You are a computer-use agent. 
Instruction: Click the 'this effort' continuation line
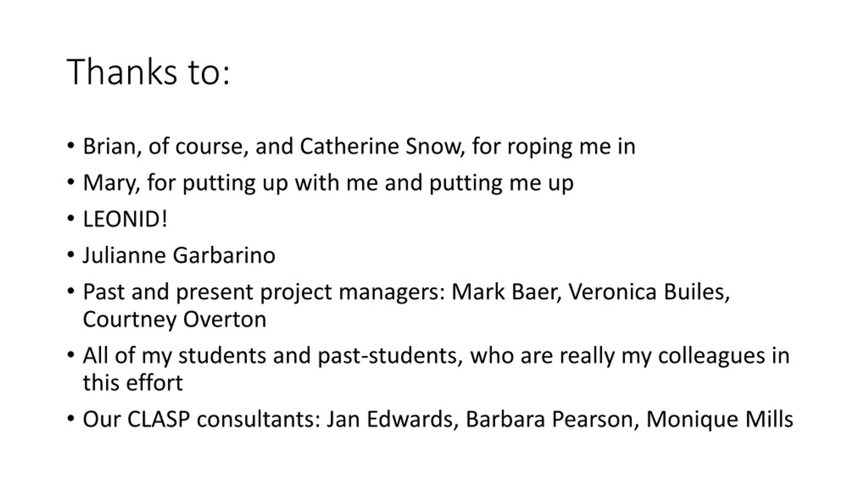coord(133,383)
